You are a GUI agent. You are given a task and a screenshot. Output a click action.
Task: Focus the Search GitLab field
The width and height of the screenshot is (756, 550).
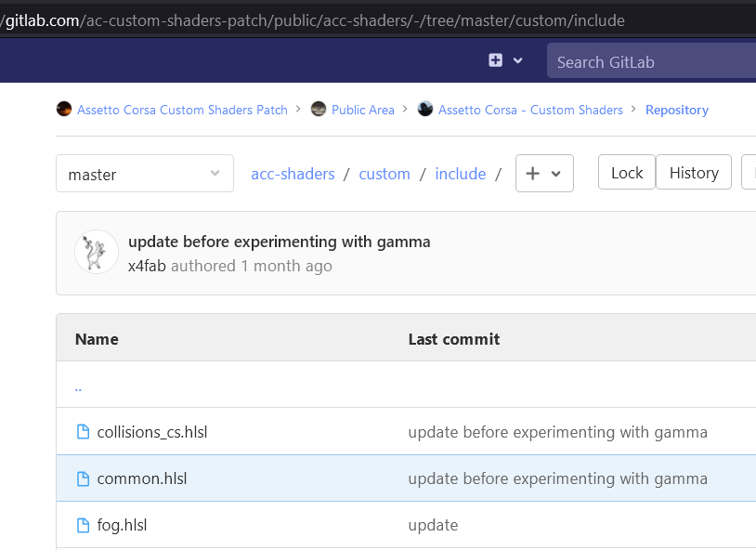coord(651,61)
